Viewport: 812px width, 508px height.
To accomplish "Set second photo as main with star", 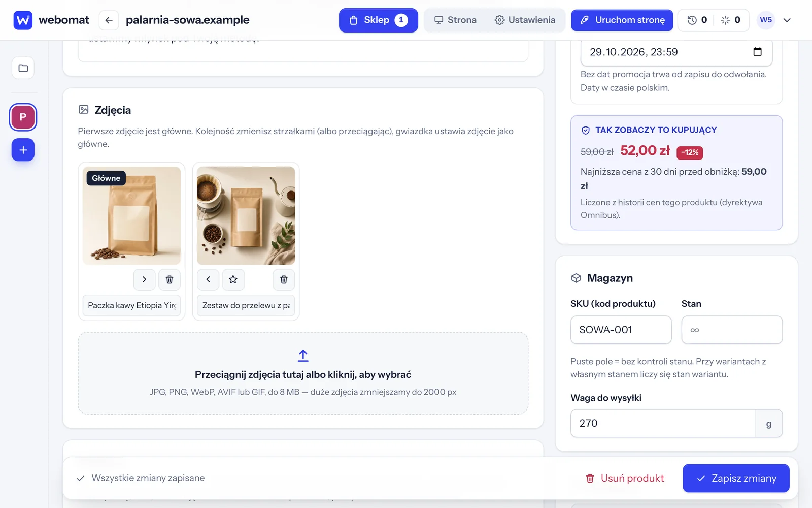I will (x=233, y=279).
